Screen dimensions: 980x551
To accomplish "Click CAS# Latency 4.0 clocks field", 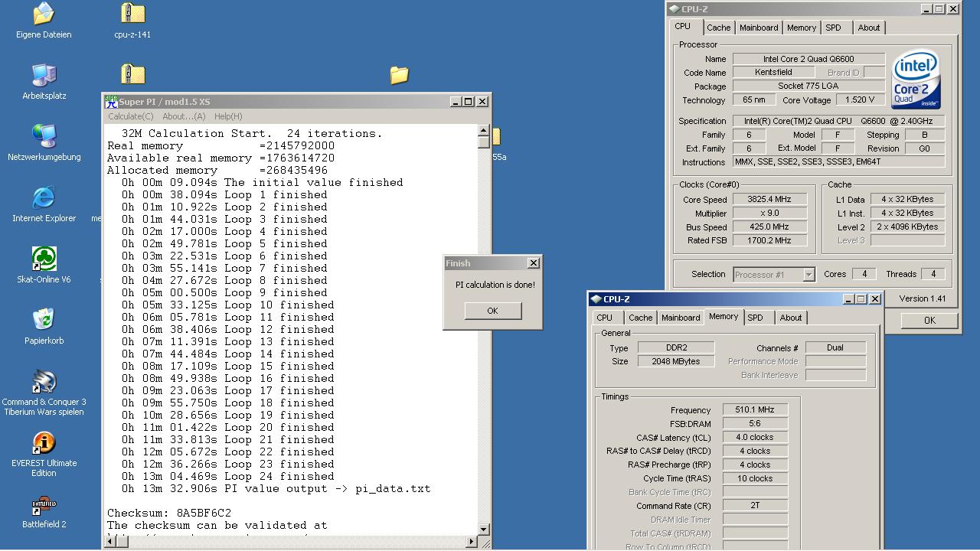I will point(755,438).
